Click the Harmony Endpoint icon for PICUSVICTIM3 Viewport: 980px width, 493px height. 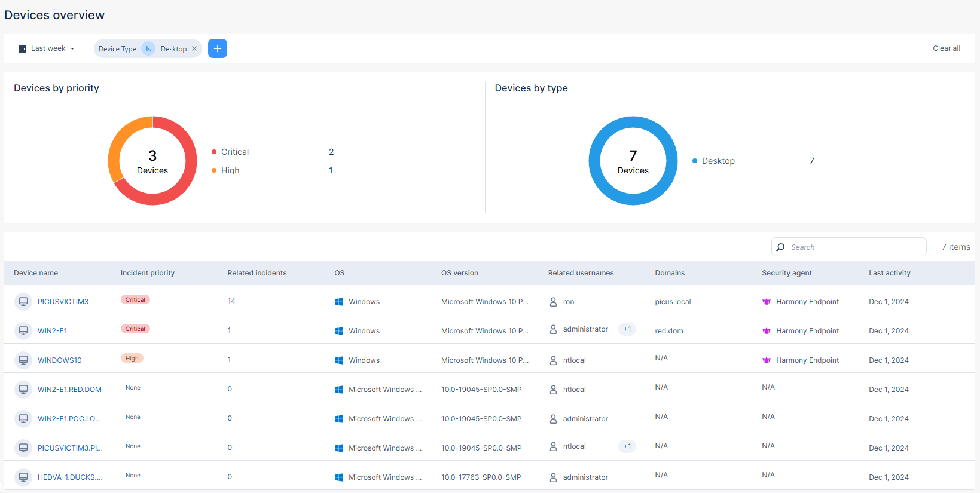(x=767, y=302)
